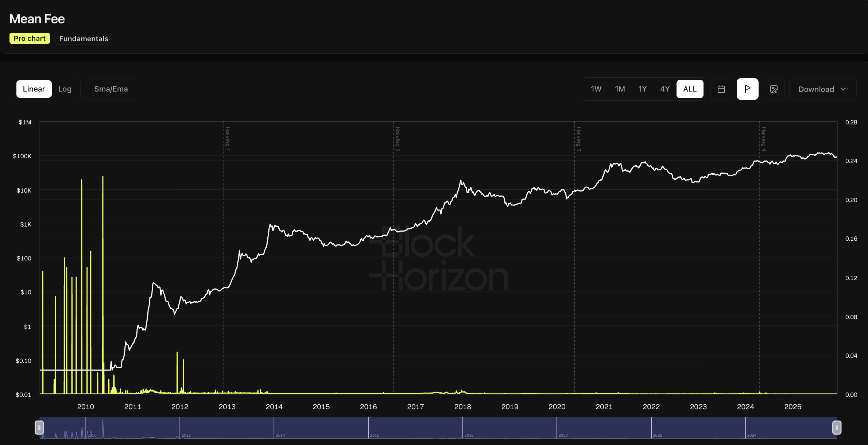Viewport: 868px width, 445px height.
Task: Click the save chart image icon
Action: click(x=774, y=89)
